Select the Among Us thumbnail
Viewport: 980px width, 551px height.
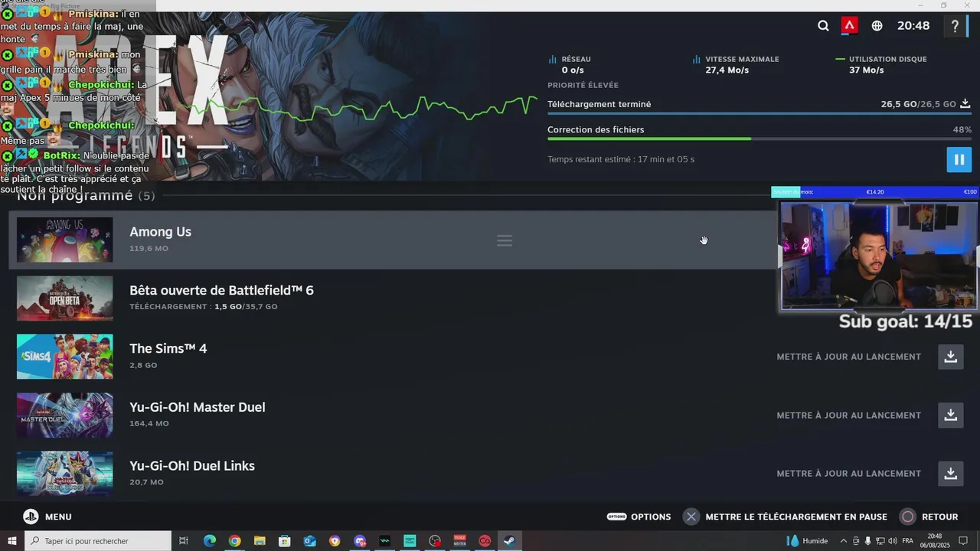tap(65, 240)
